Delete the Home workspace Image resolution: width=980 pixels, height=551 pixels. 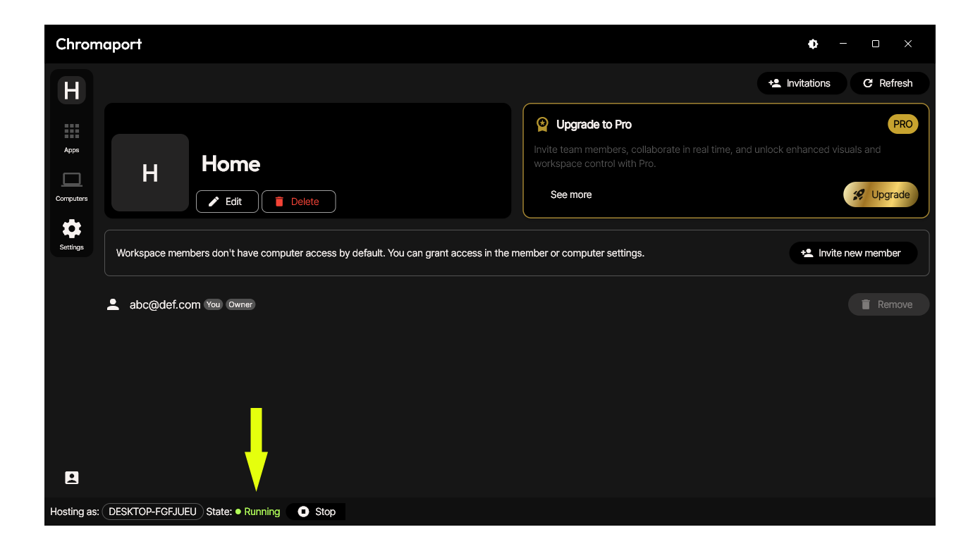click(298, 202)
